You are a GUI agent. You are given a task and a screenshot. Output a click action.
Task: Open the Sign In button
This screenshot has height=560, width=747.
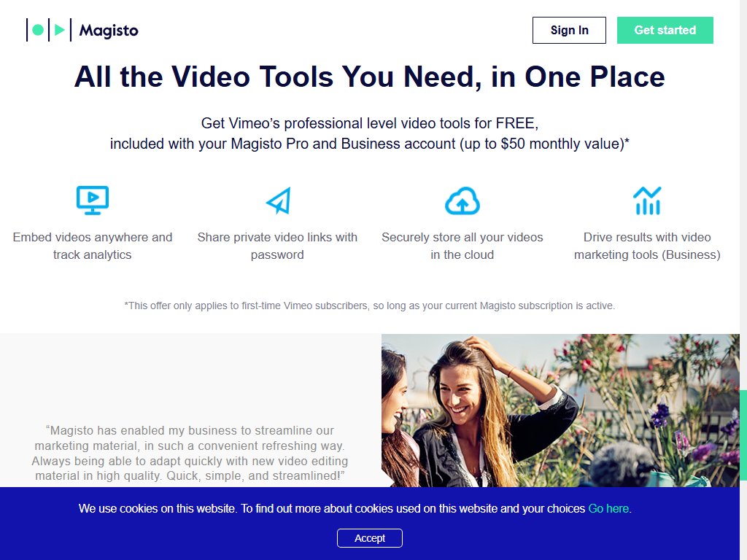pyautogui.click(x=569, y=30)
